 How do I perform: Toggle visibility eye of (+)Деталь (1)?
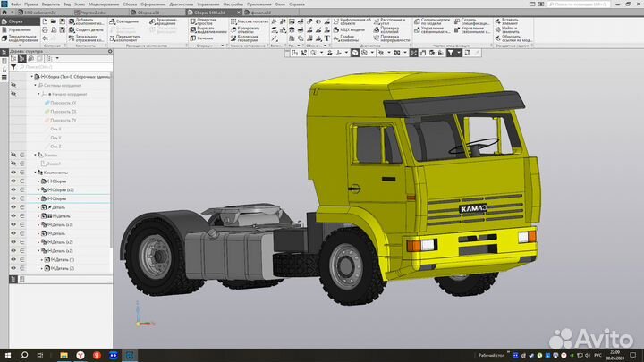13,259
